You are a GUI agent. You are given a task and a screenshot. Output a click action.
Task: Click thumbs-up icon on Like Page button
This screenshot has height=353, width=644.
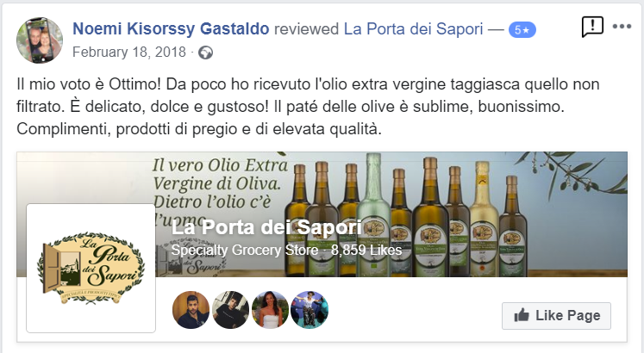pyautogui.click(x=522, y=316)
